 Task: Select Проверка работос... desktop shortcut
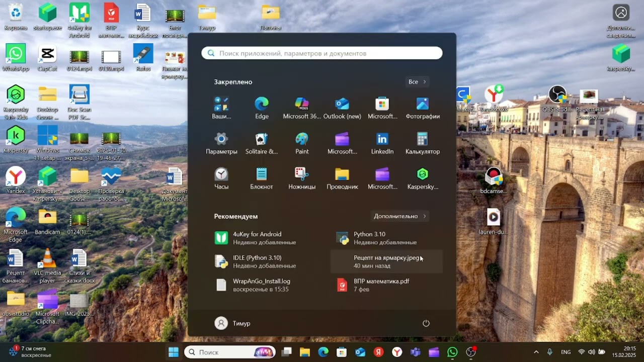tap(111, 185)
